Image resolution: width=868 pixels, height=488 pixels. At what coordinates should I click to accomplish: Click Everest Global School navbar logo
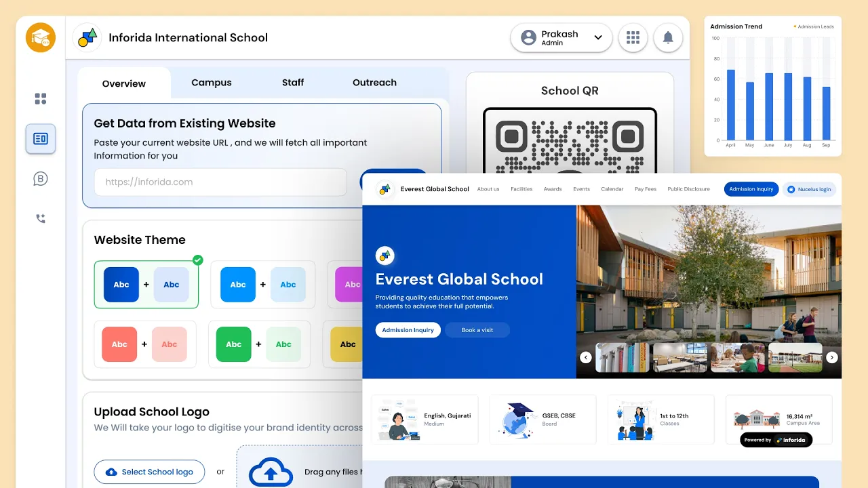(x=385, y=189)
